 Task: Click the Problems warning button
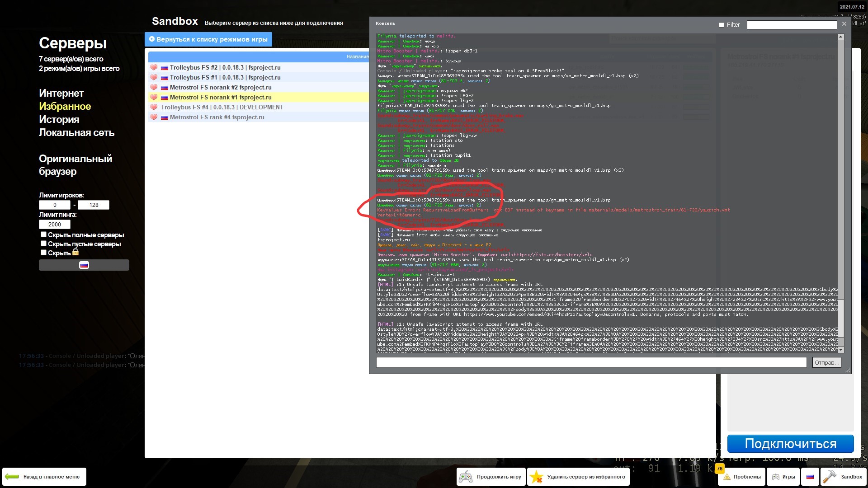coord(742,477)
